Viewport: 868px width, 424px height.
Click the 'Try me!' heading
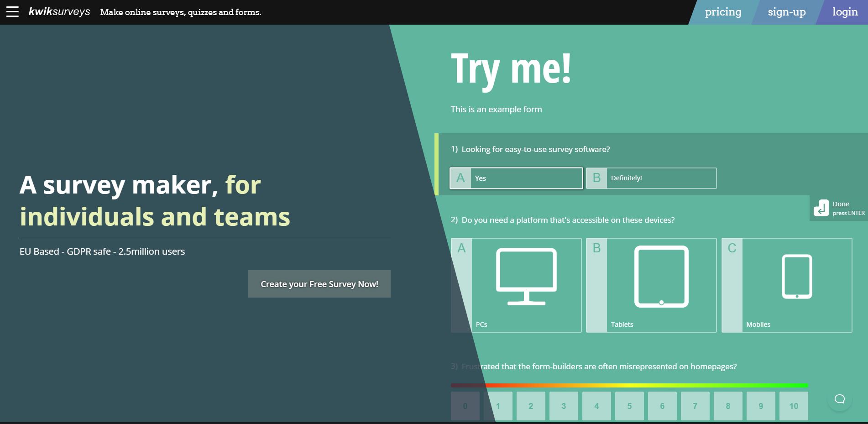[511, 69]
